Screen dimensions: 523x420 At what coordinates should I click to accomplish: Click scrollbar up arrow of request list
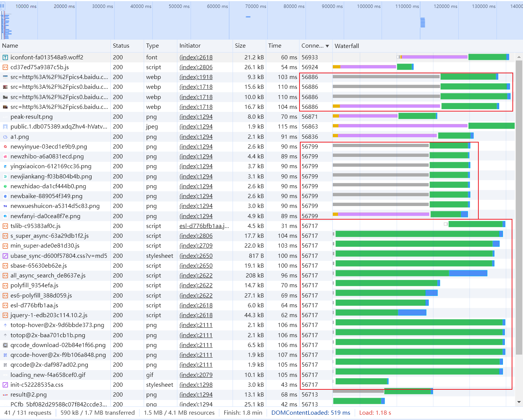point(519,57)
